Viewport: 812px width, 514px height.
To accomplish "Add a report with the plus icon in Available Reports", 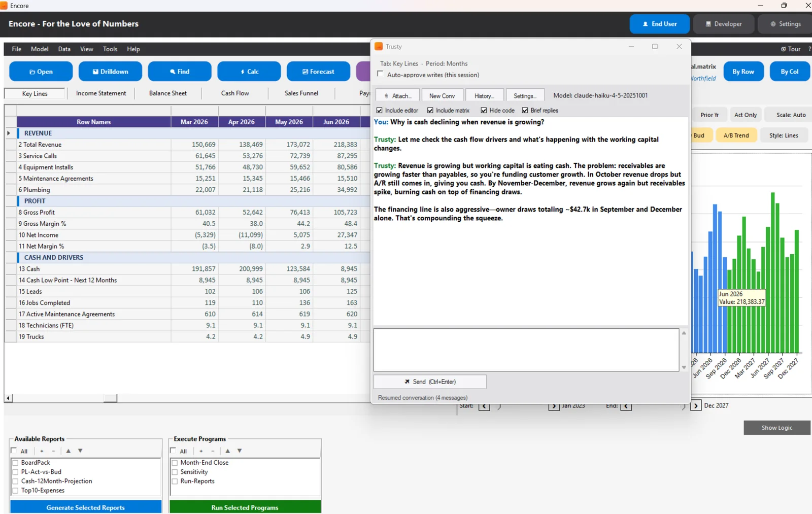I will (42, 451).
